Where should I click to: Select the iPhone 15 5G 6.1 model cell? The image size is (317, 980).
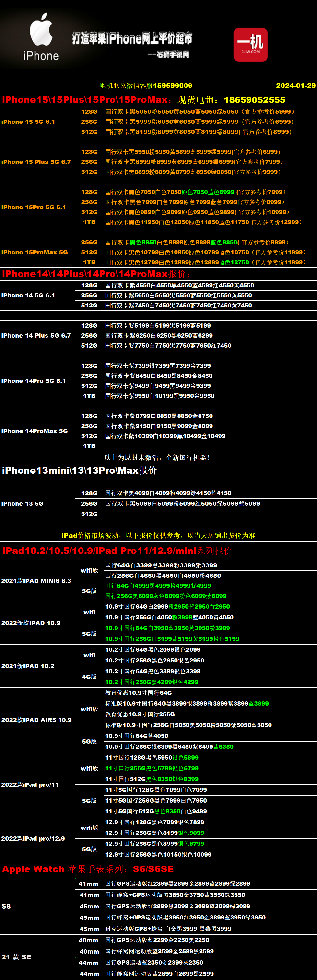pos(38,122)
